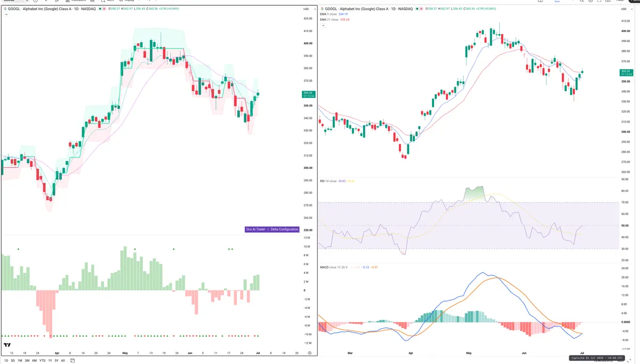Click right chart current price label 360.36

click(x=627, y=72)
